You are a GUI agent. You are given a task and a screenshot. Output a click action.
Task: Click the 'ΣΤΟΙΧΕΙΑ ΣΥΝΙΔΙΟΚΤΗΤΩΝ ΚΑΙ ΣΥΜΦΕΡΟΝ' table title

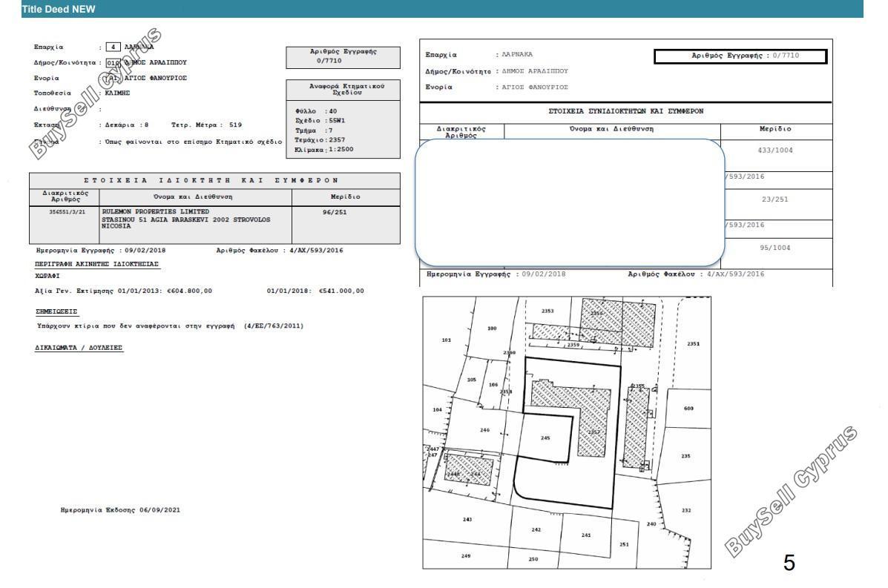pos(626,111)
